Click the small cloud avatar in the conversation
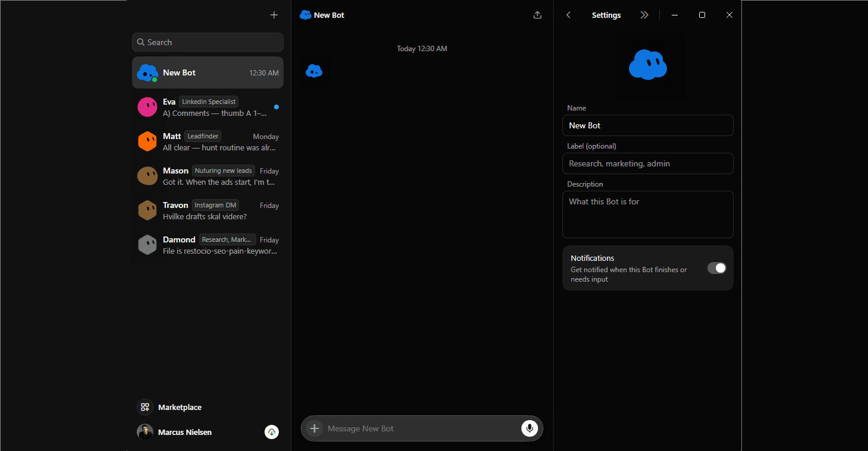 coord(314,71)
